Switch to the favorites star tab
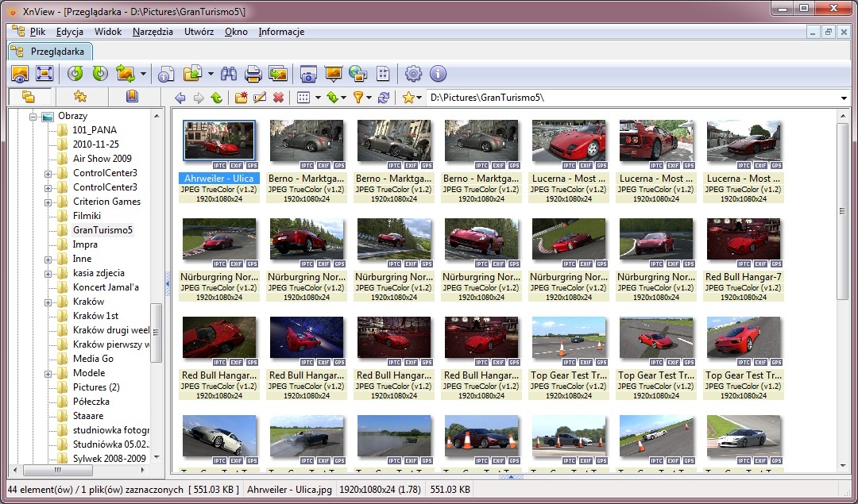 80,97
